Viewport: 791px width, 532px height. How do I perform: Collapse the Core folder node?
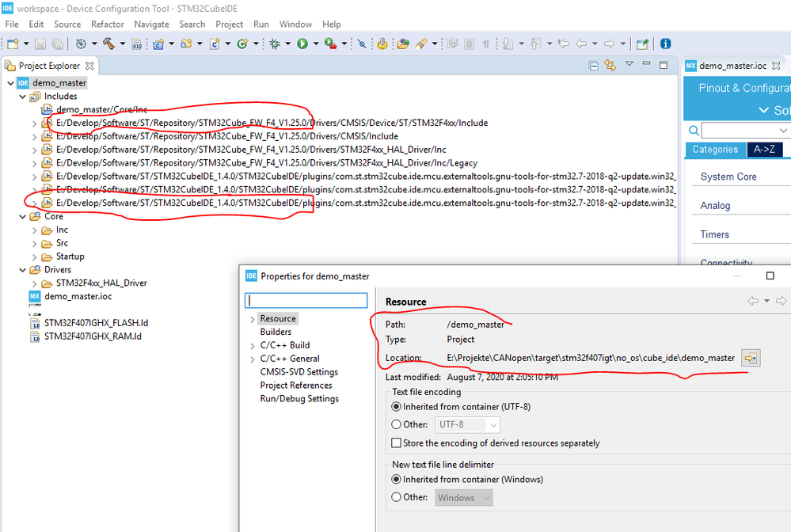tap(23, 217)
